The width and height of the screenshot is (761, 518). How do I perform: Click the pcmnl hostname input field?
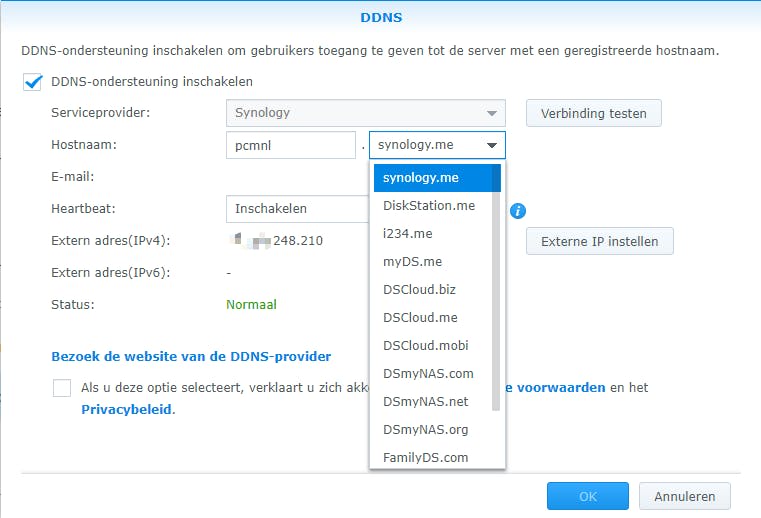(290, 145)
